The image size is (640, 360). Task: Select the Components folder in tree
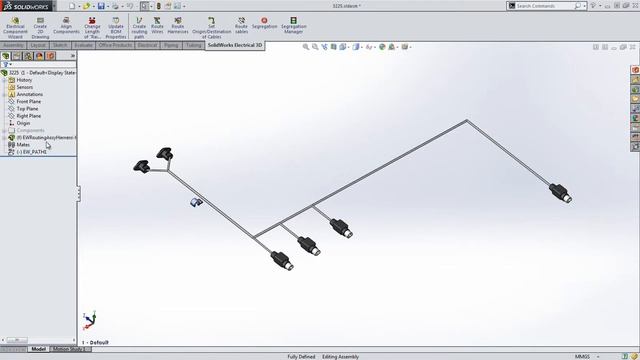tap(30, 131)
